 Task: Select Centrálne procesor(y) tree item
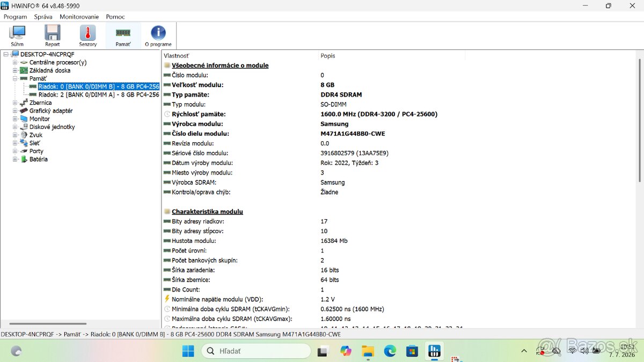[58, 62]
